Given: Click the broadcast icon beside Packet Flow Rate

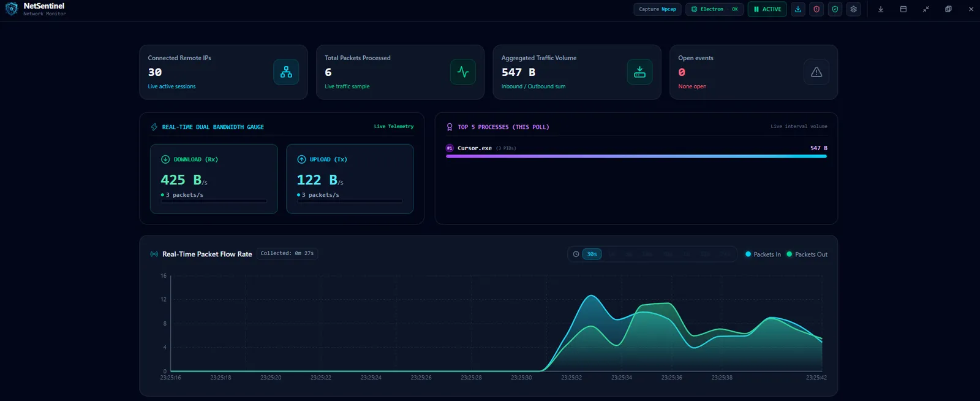Looking at the screenshot, I should 154,254.
